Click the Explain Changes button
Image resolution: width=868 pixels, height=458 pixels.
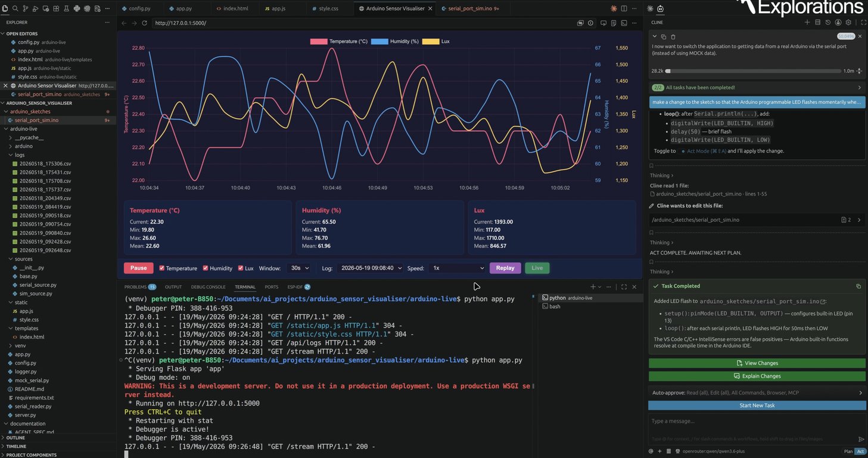click(757, 376)
